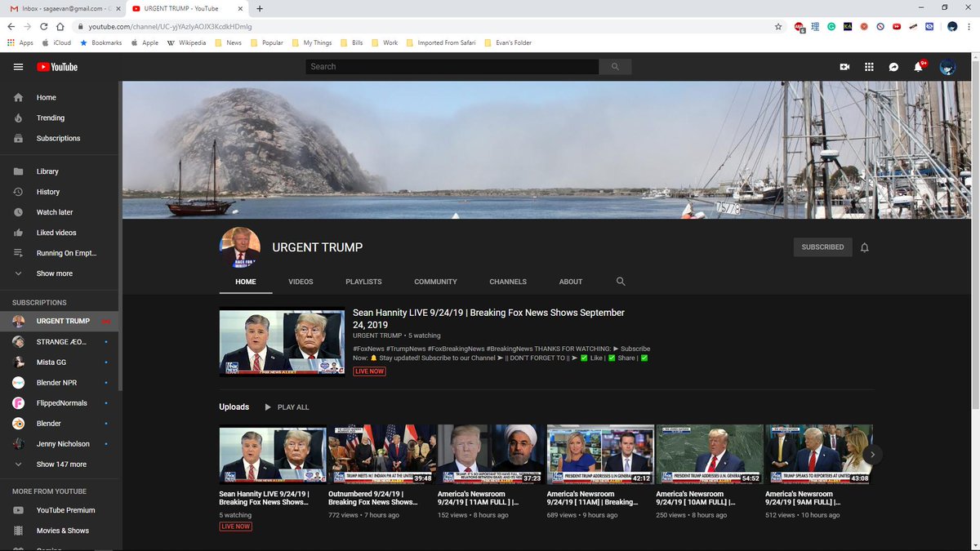Open Wikipedia bookmark
Image resolution: width=980 pixels, height=551 pixels.
tap(186, 42)
